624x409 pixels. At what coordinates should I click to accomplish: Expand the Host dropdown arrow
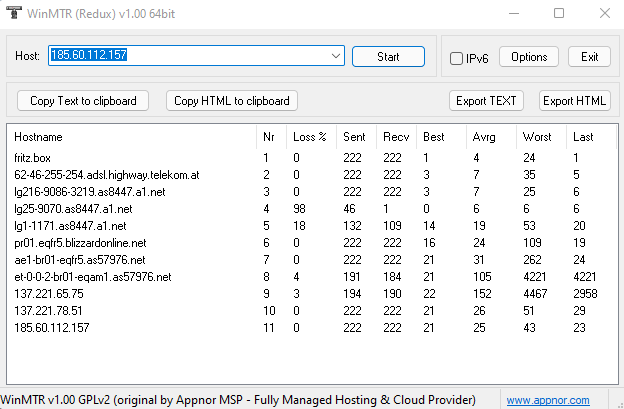pos(336,56)
